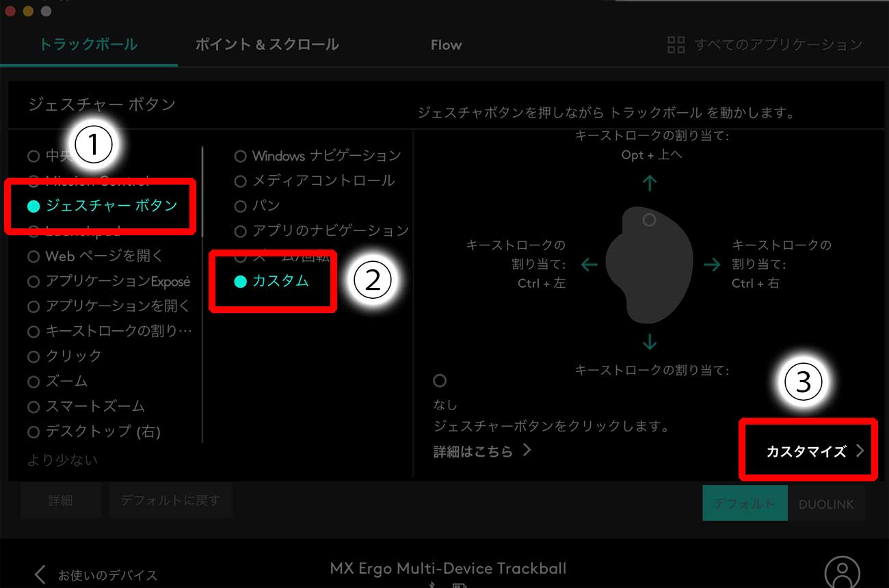Collapse list with より少ない

coord(63,460)
